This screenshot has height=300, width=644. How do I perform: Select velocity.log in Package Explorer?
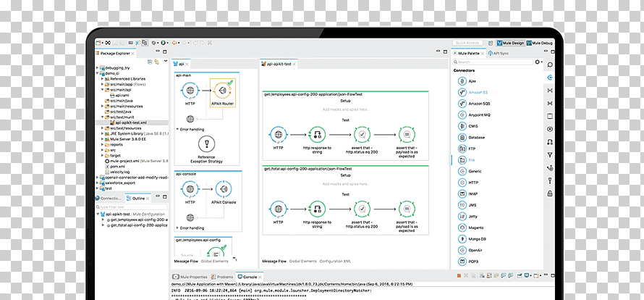116,172
